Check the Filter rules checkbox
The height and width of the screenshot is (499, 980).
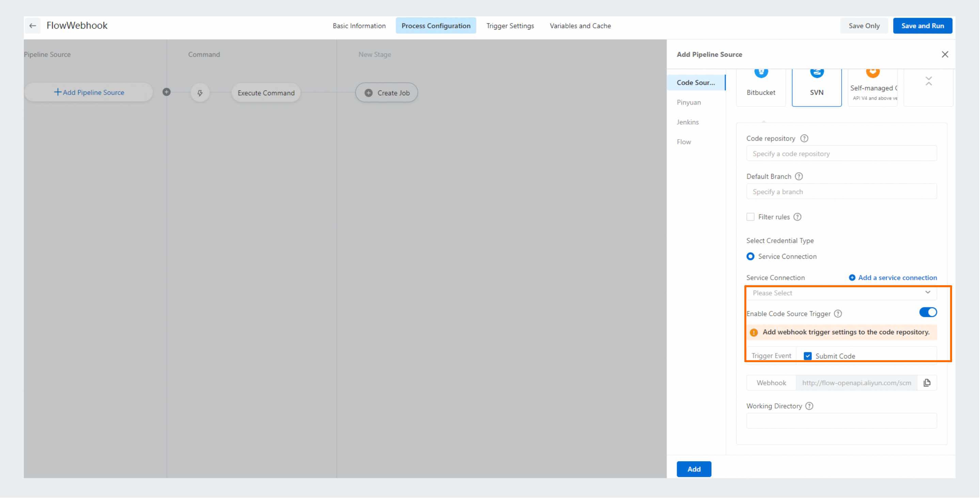[750, 217]
